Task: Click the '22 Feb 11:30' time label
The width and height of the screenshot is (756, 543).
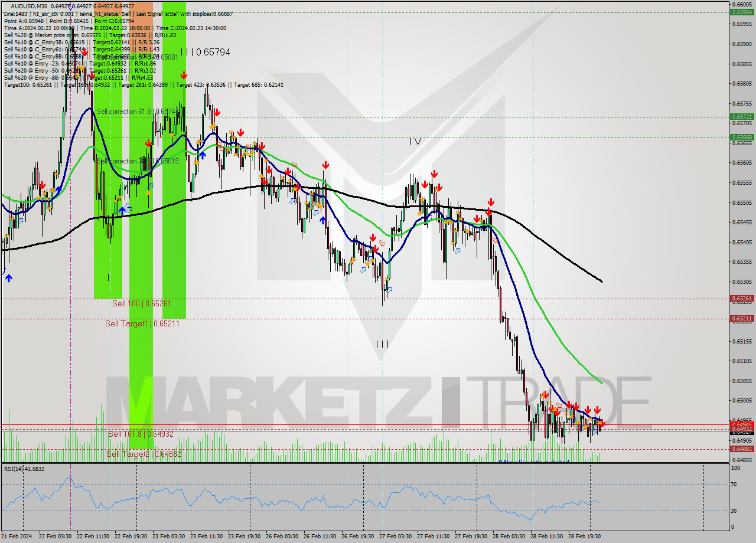Action: (x=93, y=537)
